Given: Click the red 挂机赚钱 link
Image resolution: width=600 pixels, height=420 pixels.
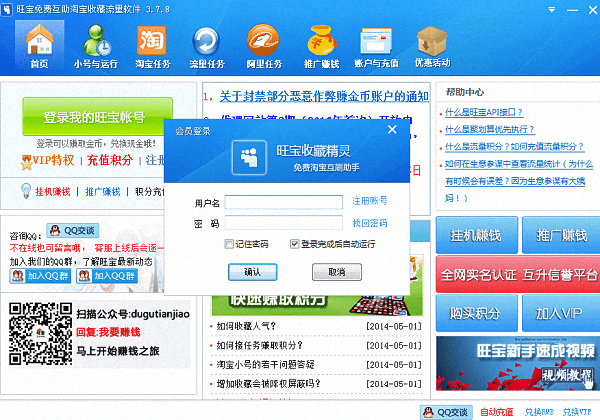Looking at the screenshot, I should point(53,192).
